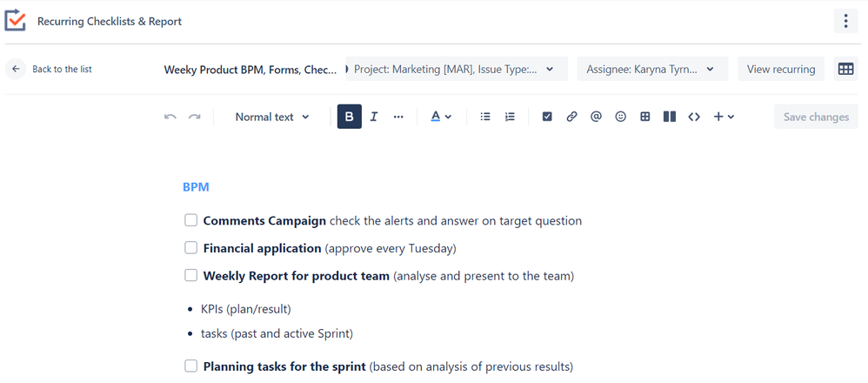Open more text formatting ellipsis menu

[398, 117]
